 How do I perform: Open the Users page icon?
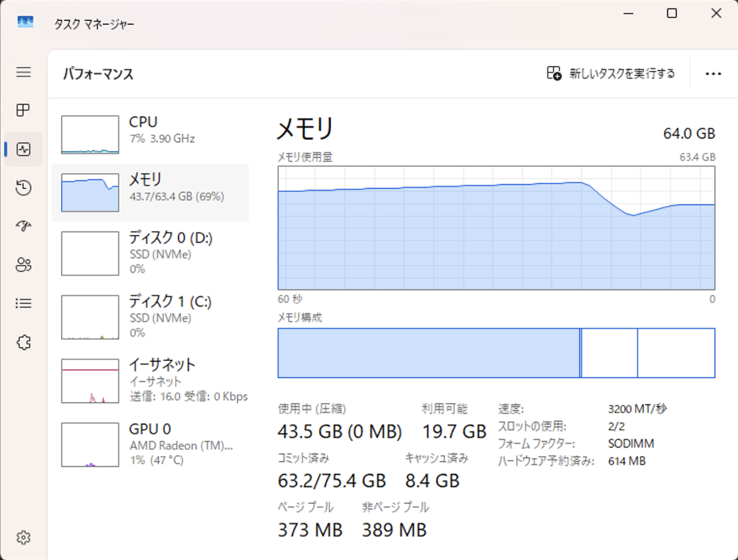pos(23,265)
